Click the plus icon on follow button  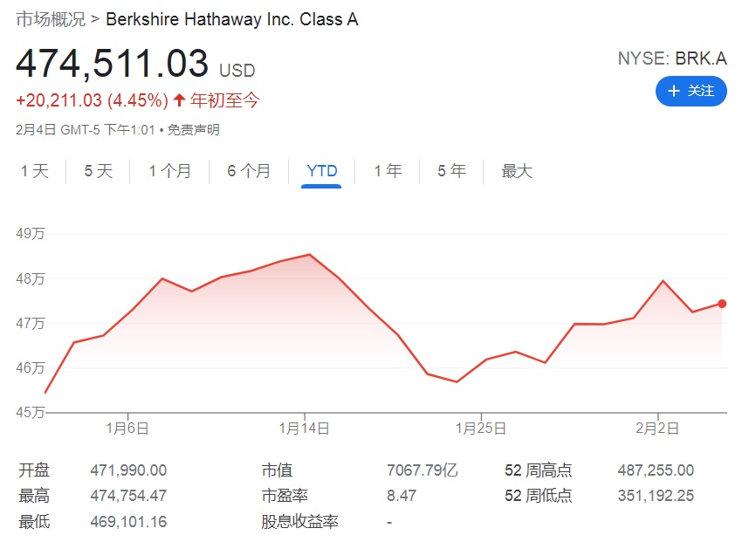point(673,92)
